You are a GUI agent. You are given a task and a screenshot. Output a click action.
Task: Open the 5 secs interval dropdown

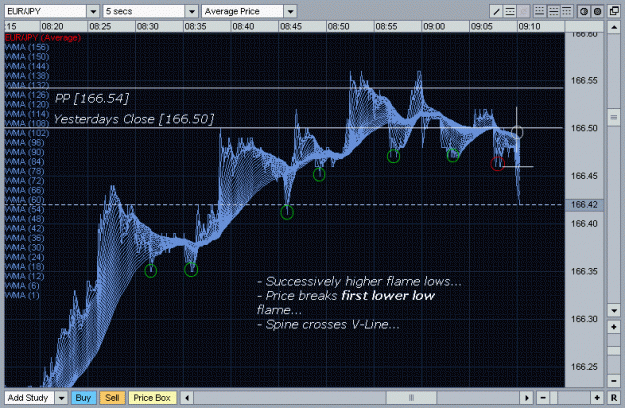click(192, 11)
